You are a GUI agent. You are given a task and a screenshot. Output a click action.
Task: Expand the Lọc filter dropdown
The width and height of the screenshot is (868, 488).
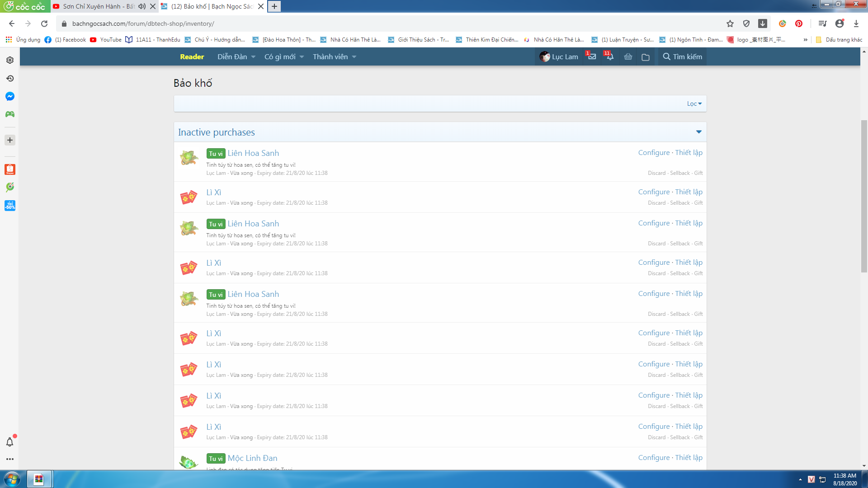point(694,103)
